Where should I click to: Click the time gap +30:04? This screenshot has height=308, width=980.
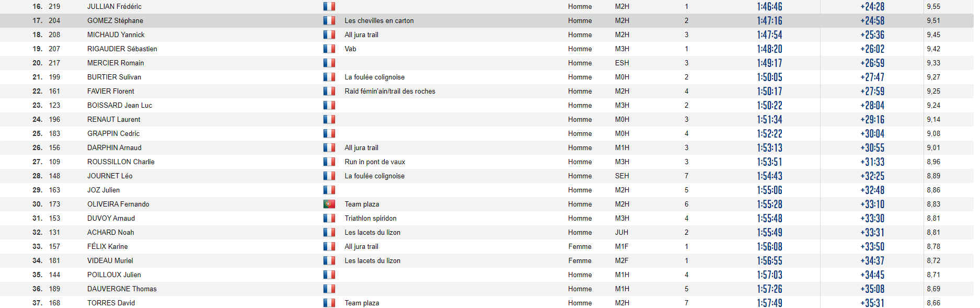872,133
